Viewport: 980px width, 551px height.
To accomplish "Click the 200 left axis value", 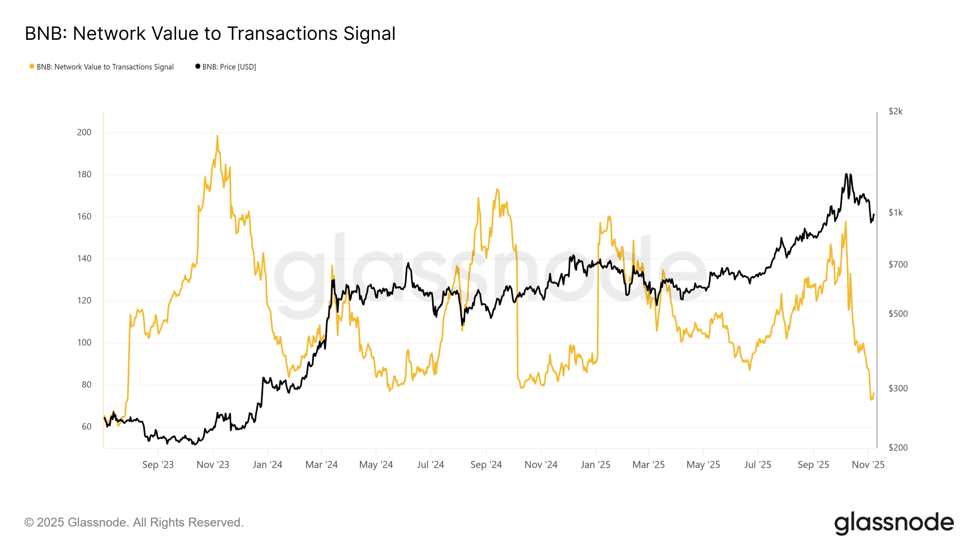I will [84, 132].
